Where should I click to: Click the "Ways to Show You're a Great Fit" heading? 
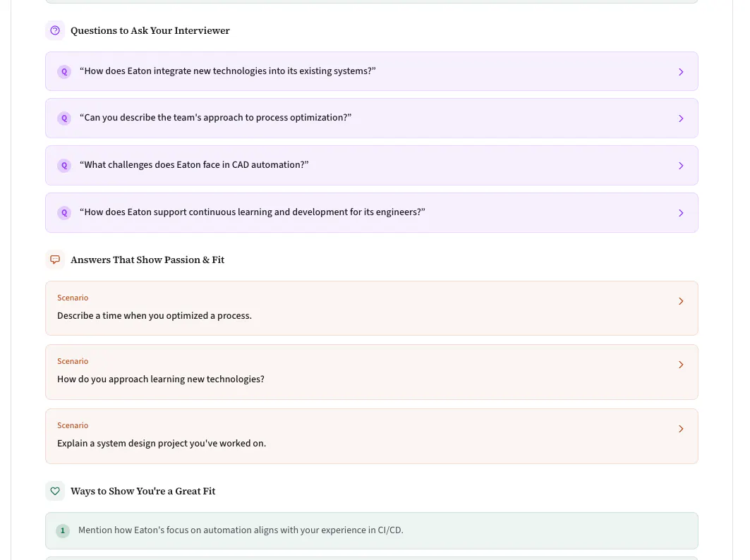pos(143,491)
